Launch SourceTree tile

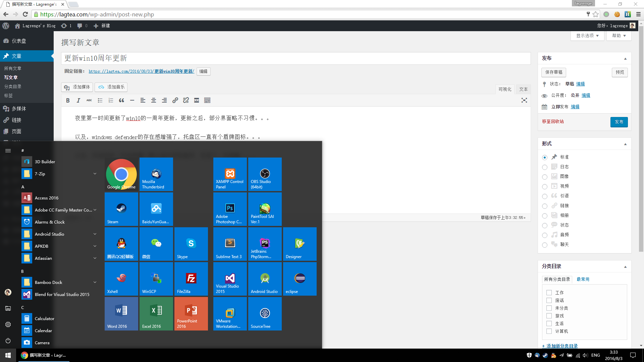[x=265, y=314]
